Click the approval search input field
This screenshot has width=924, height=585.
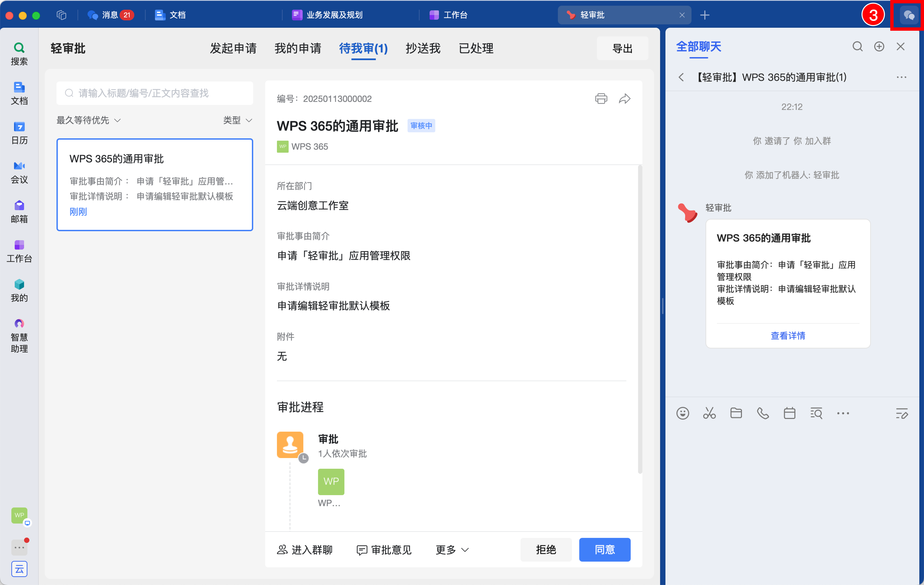(x=155, y=93)
